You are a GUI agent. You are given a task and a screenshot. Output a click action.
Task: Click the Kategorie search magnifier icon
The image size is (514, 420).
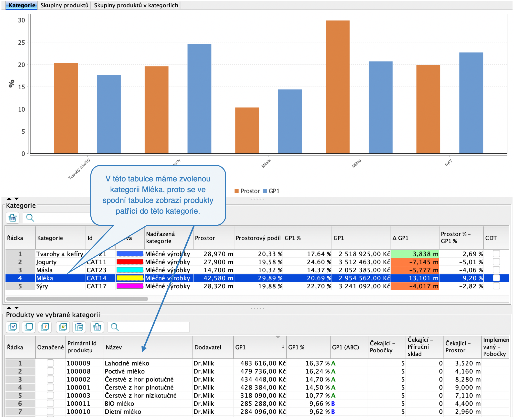click(30, 218)
